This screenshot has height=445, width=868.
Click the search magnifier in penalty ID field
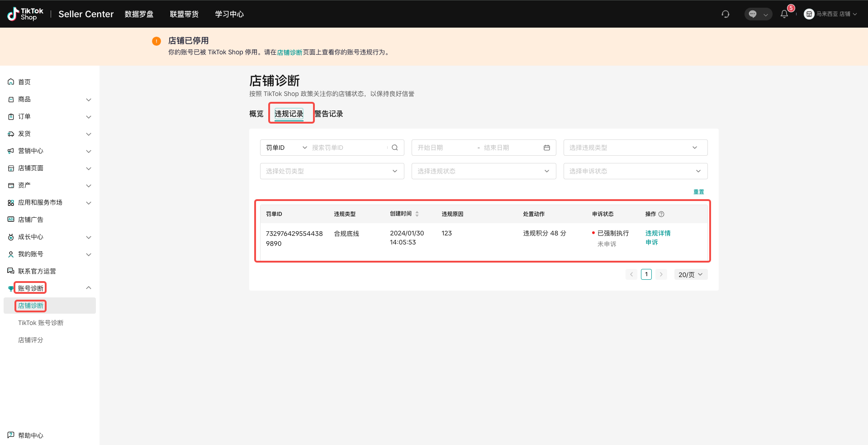pos(395,148)
